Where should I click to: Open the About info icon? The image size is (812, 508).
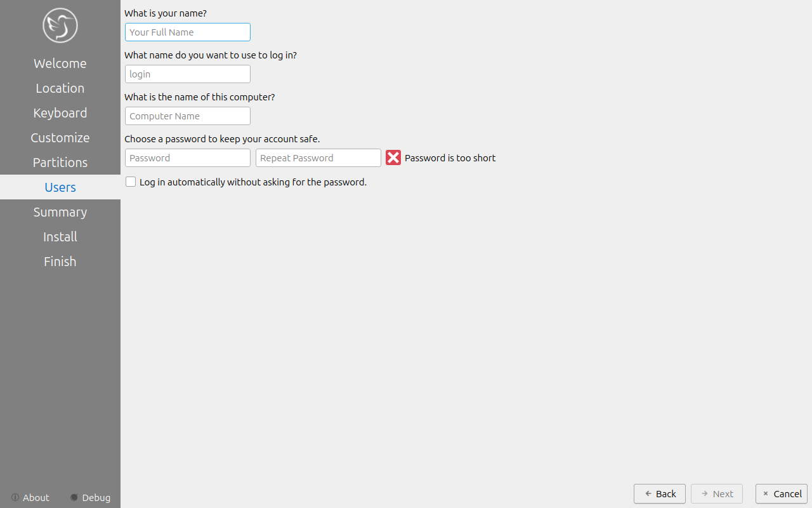click(15, 497)
